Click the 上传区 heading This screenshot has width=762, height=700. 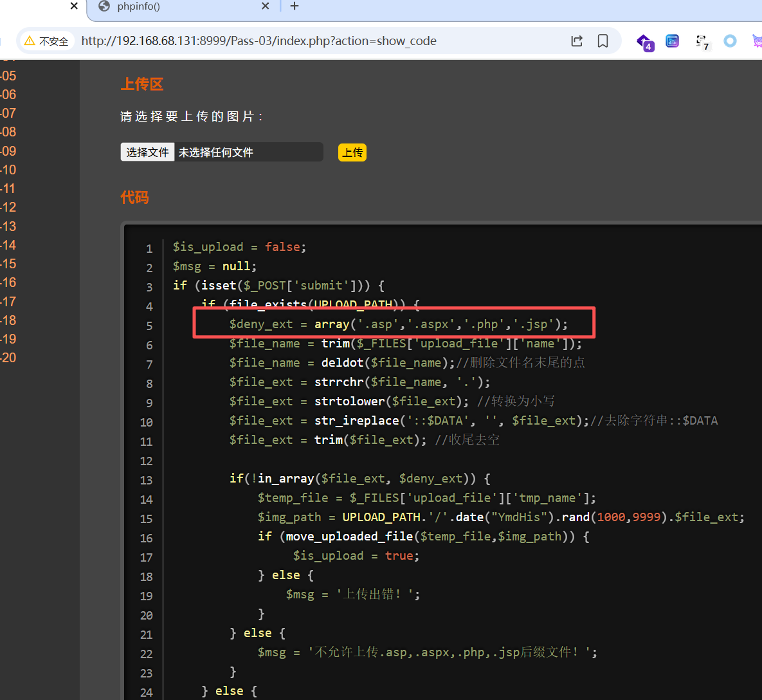[x=142, y=84]
